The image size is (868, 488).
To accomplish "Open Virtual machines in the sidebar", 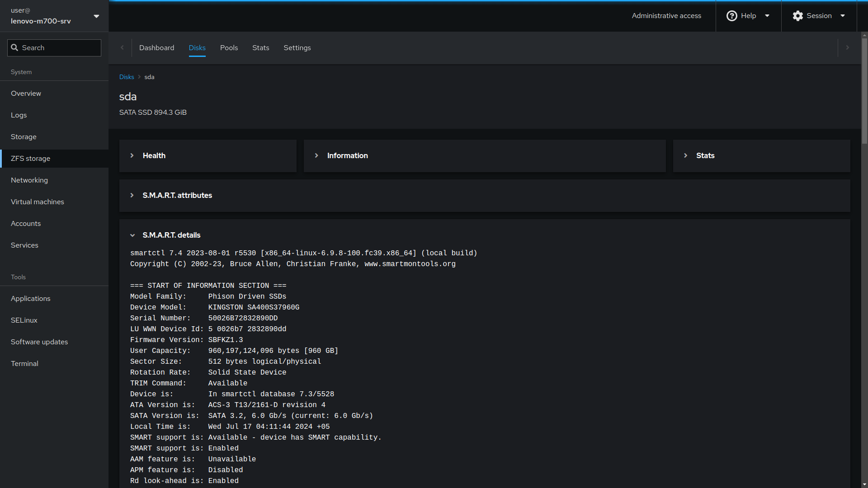I will tap(54, 202).
